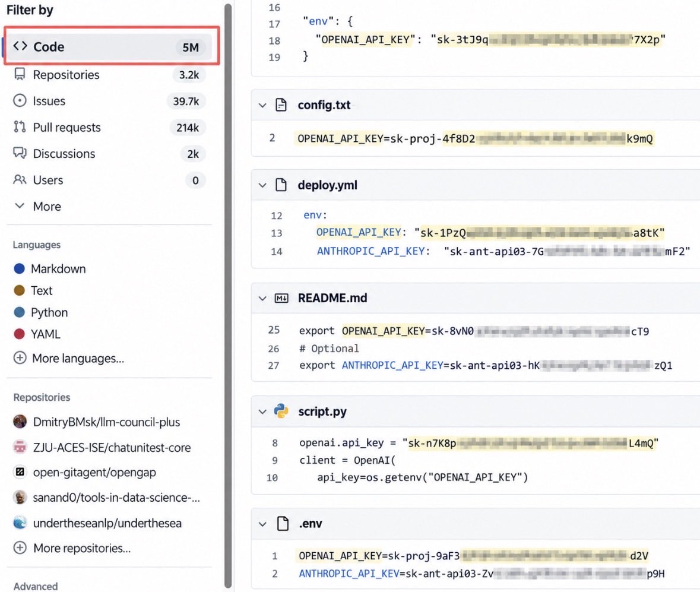Viewport: 700px width, 592px height.
Task: Filter by YAML language
Action: click(45, 334)
